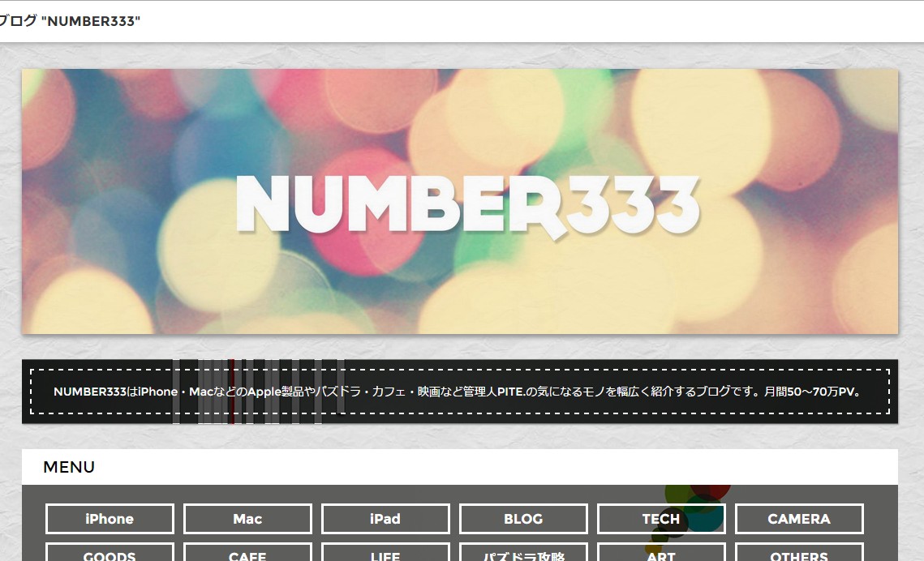
Task: Select the CAMERA category button
Action: tap(799, 519)
